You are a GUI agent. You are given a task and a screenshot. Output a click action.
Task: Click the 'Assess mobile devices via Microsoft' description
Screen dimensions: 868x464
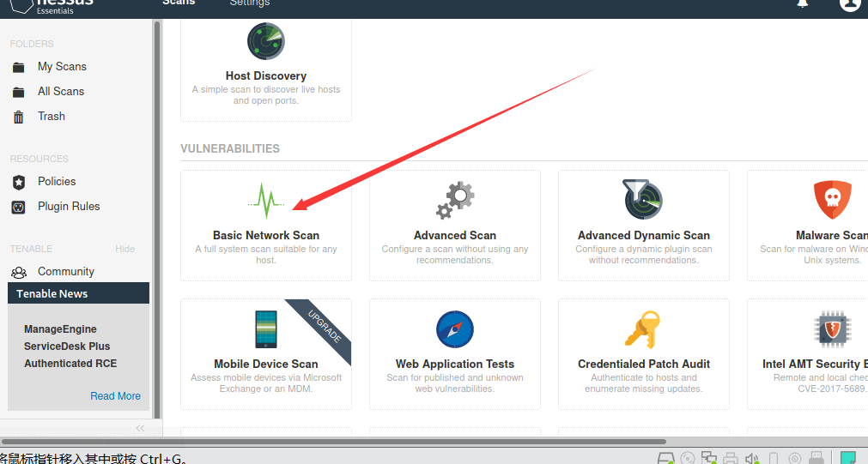[x=266, y=383]
